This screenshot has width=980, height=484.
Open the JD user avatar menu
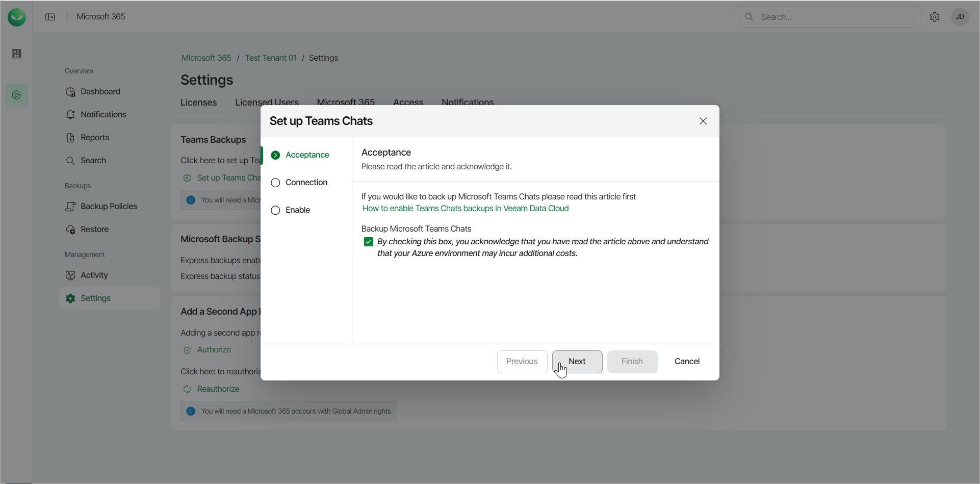click(960, 17)
